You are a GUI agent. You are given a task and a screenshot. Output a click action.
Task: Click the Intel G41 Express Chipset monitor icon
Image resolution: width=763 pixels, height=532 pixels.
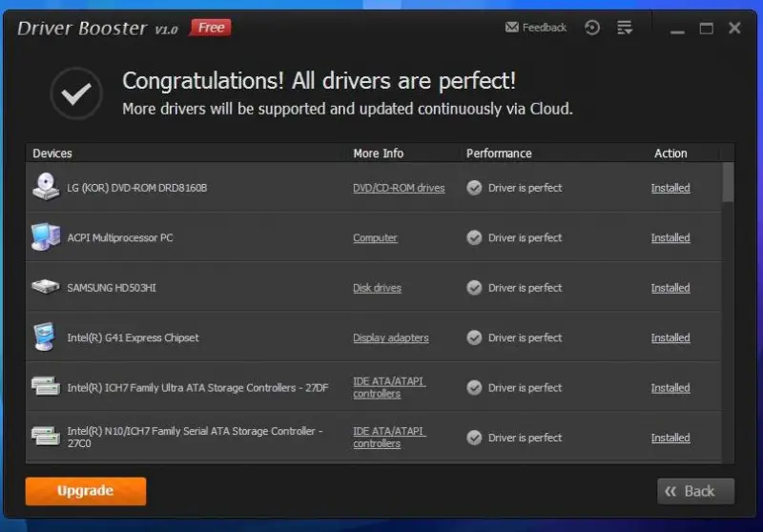tap(45, 337)
